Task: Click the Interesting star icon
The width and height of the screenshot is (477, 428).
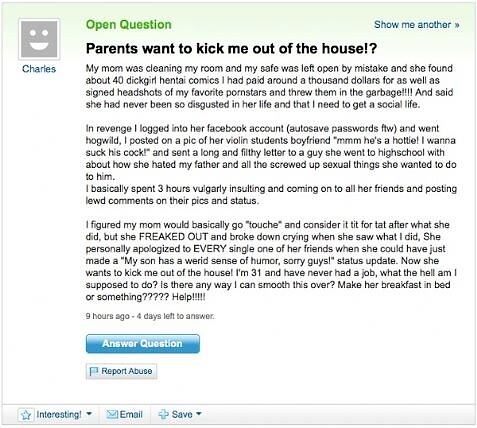Action: (x=26, y=415)
